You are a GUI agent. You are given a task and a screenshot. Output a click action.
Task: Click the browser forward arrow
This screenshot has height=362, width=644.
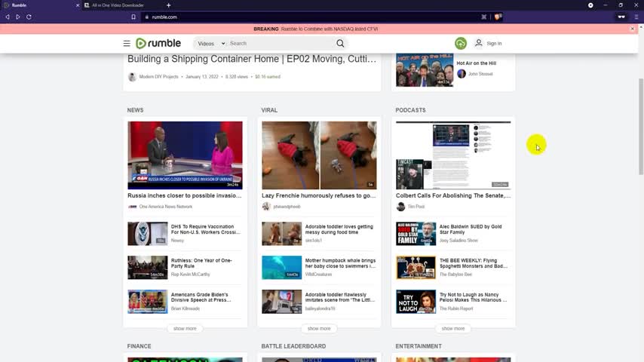17,17
